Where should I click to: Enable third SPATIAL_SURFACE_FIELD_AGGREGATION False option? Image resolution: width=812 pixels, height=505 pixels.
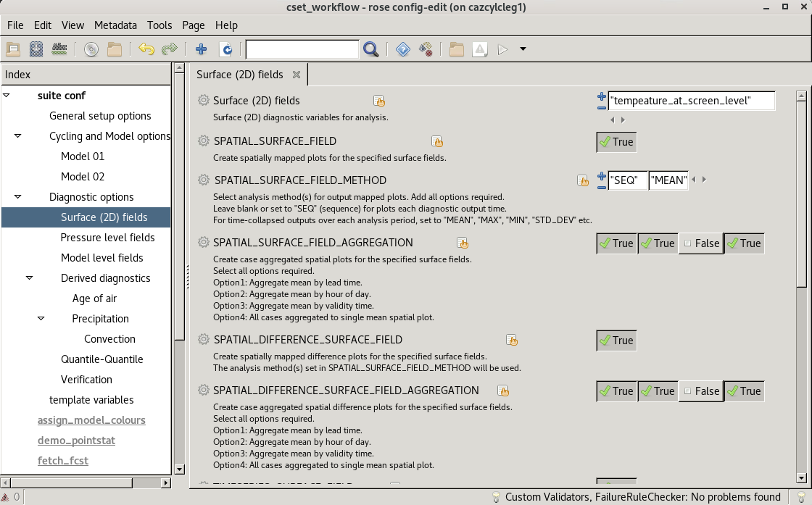tap(701, 243)
